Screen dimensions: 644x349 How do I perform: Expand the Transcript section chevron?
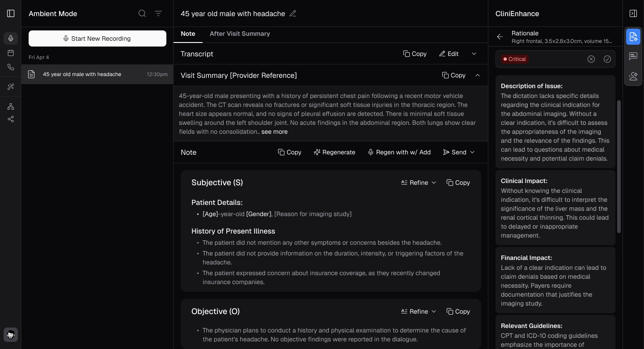click(x=474, y=54)
